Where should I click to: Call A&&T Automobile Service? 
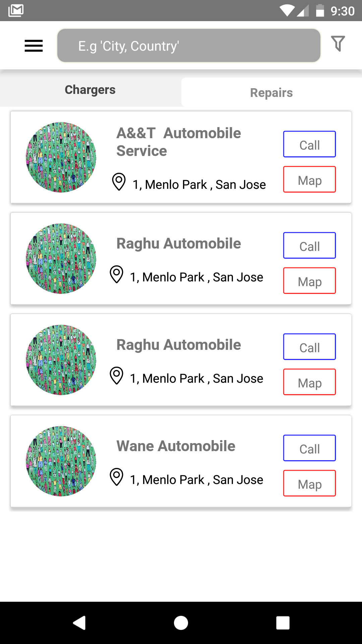click(309, 144)
